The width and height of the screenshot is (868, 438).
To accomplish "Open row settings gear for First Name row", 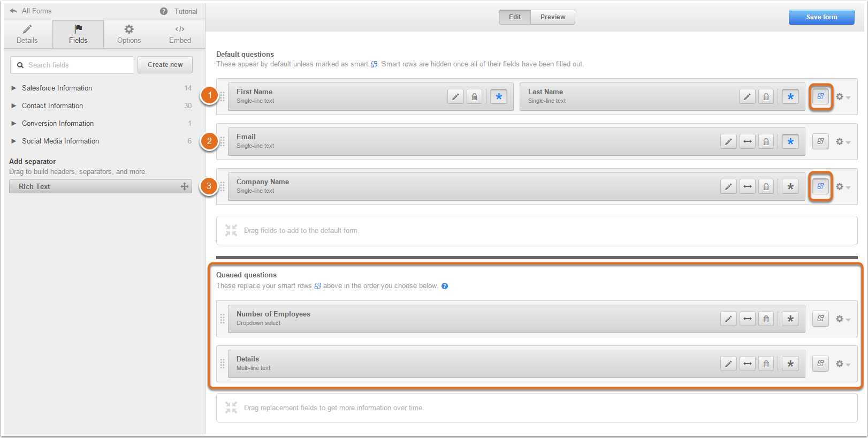I will (x=843, y=97).
